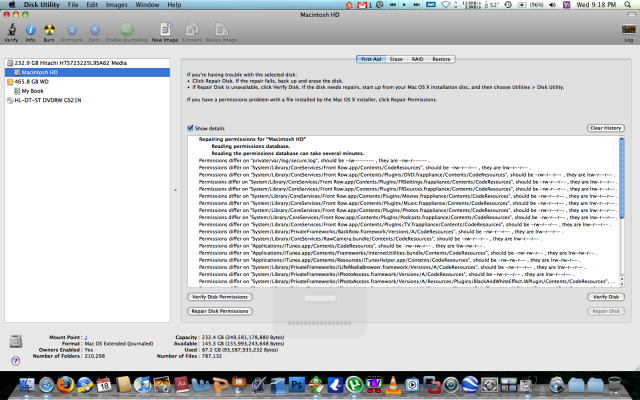Image resolution: width=640 pixels, height=400 pixels.
Task: Open iCal from the Dock
Action: (x=104, y=384)
